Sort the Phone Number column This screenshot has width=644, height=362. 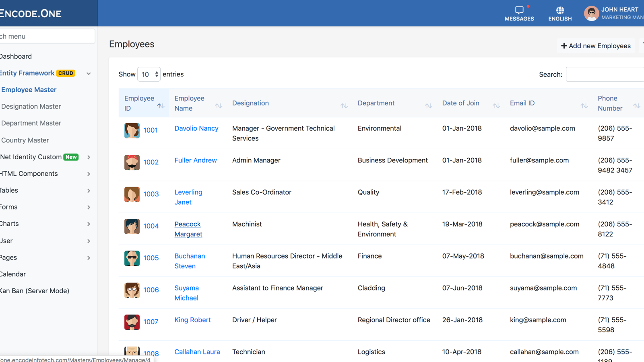tap(637, 106)
